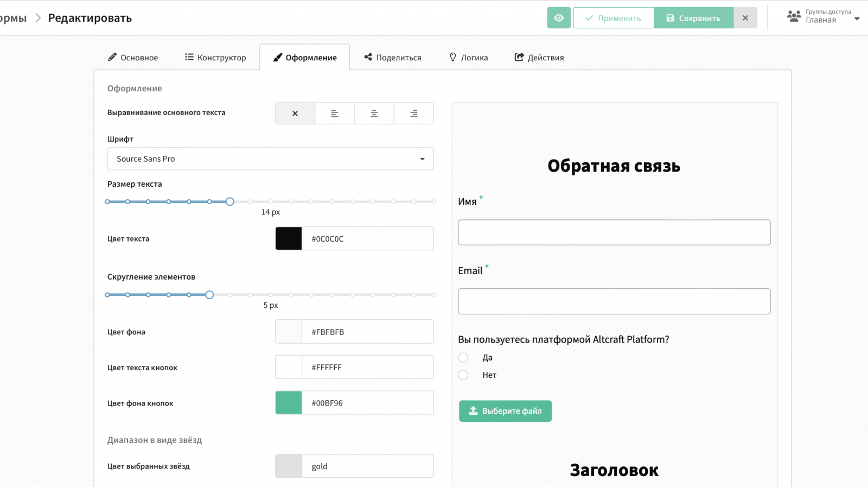The image size is (868, 487).
Task: Click the Заголовок heading in preview
Action: coord(614,470)
